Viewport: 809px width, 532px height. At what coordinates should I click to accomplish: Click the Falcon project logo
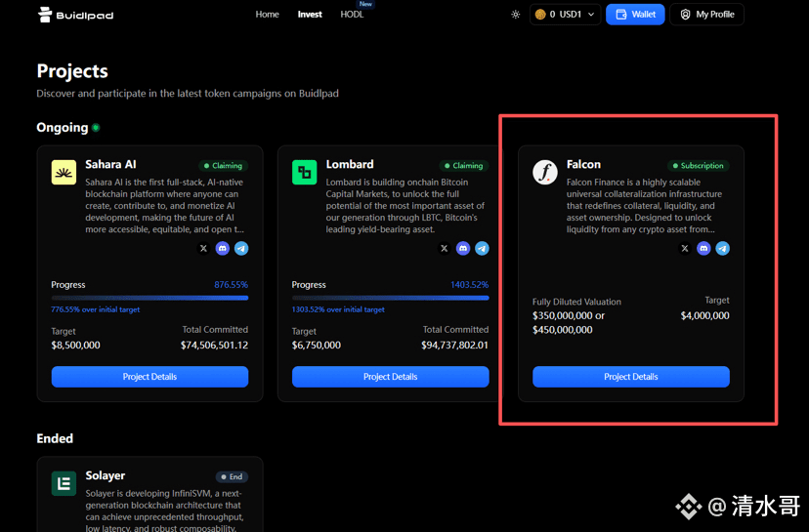click(x=544, y=173)
